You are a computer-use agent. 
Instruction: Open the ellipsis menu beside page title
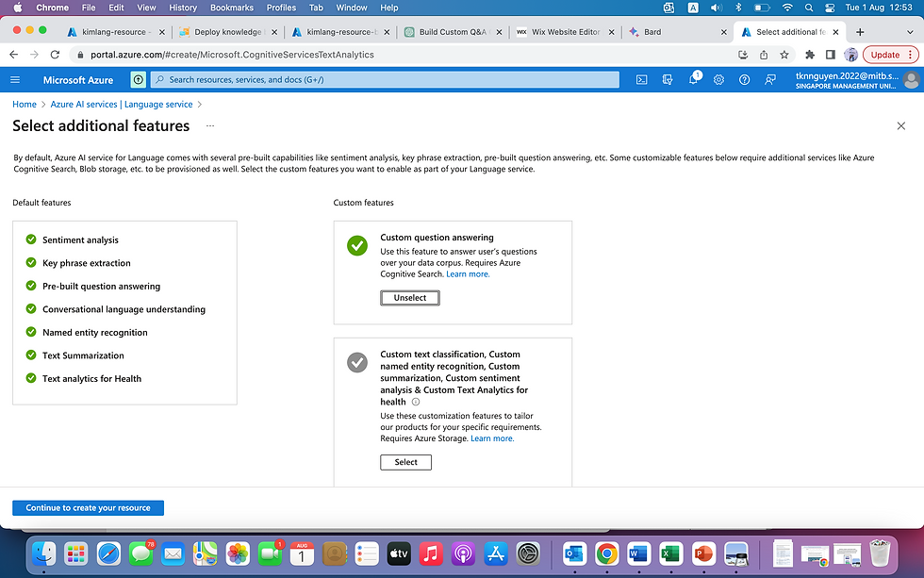coord(210,125)
